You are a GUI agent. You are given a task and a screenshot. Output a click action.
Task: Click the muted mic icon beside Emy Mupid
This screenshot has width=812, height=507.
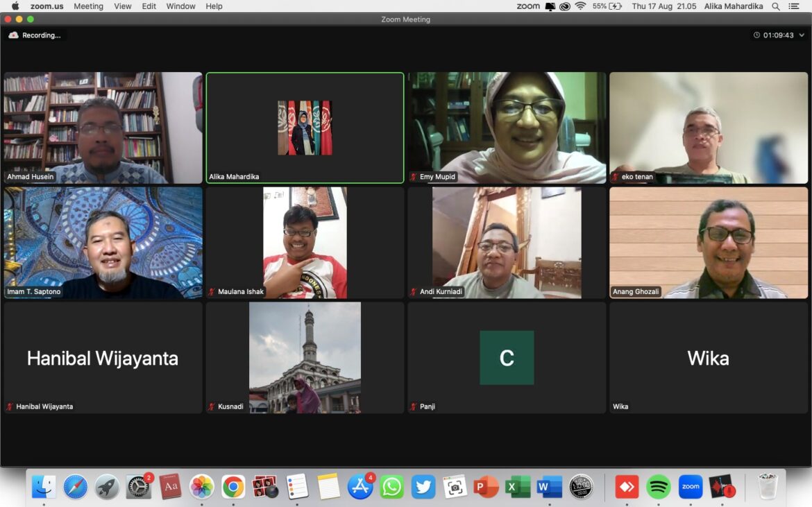[x=414, y=177]
